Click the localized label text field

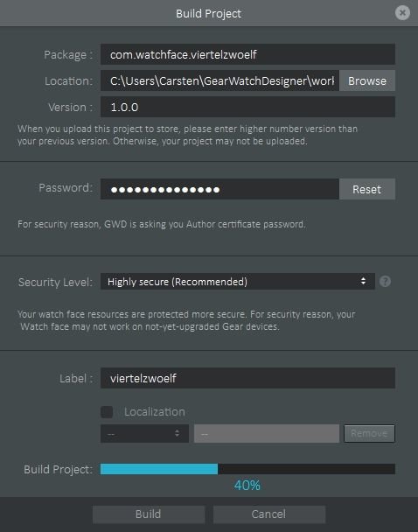(267, 433)
